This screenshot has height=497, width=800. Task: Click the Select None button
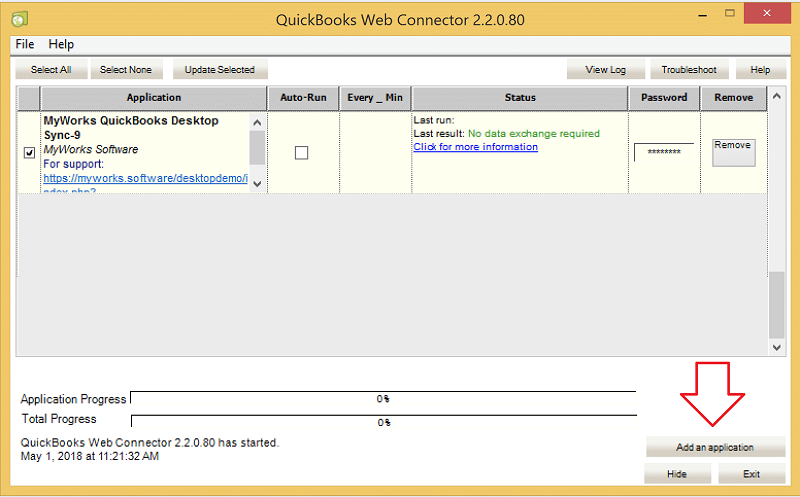126,69
